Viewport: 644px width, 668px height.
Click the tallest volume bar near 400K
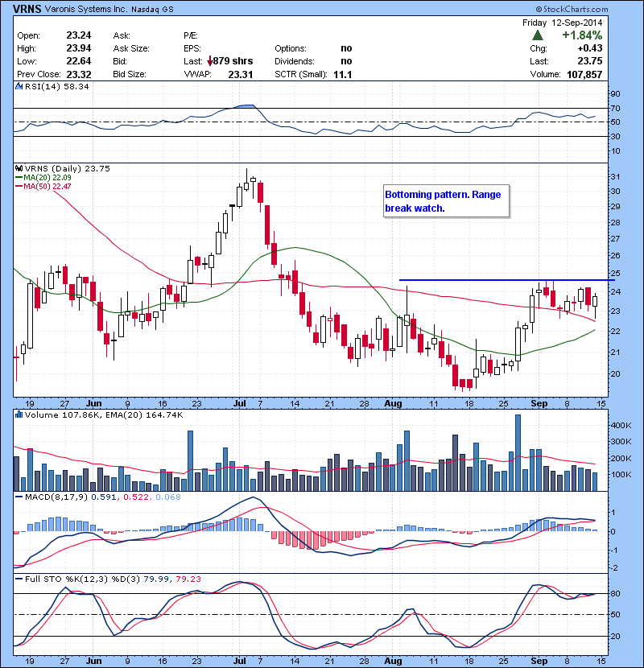(518, 453)
